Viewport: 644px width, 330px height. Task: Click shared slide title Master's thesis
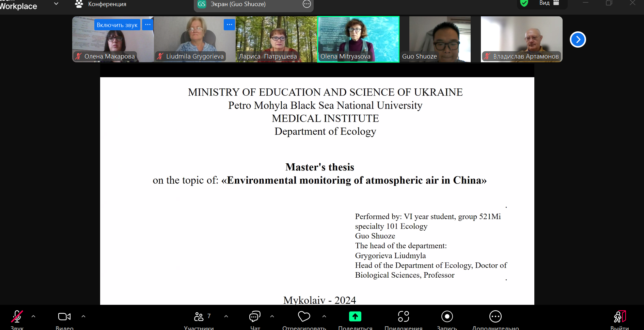pyautogui.click(x=320, y=167)
